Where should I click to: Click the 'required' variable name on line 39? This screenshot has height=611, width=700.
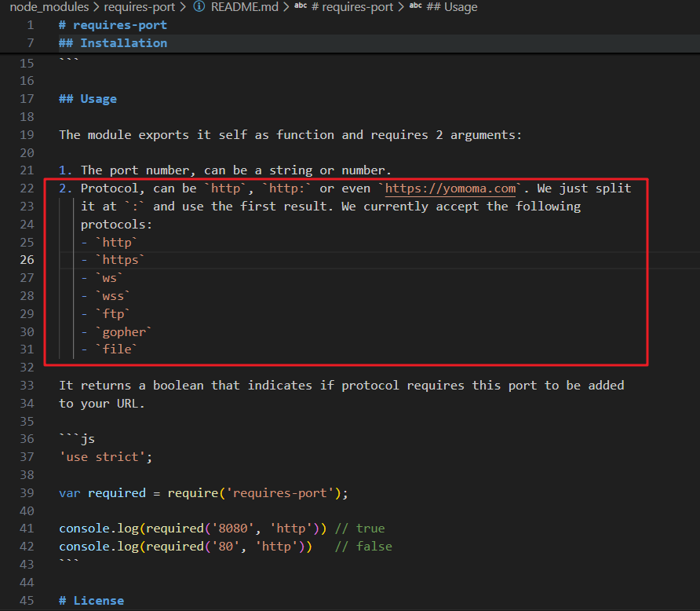(116, 493)
